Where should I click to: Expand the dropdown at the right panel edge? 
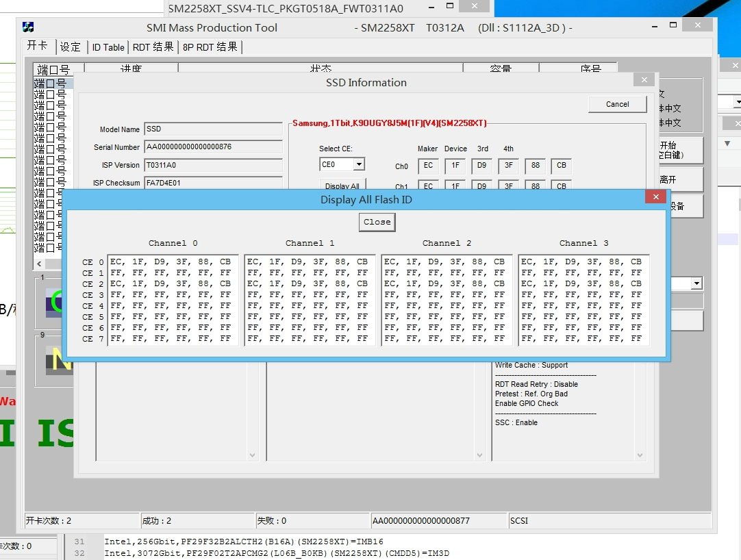tap(696, 283)
